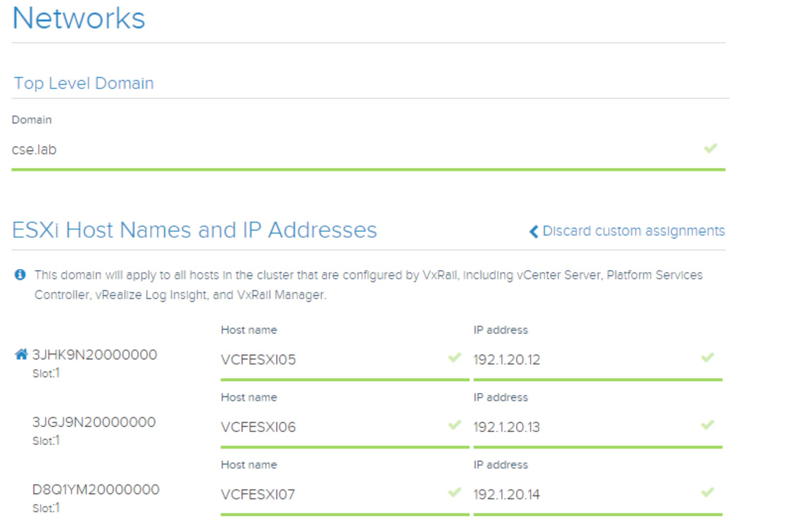Screen dimensions: 785x532
Task: Click the home icon beside 3JHK9N20000000
Action: point(21,354)
